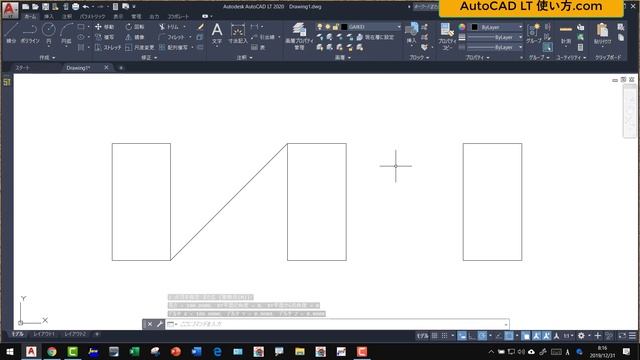This screenshot has width=640, height=360.
Task: Expand the ブロック (Block) panel
Action: click(419, 58)
